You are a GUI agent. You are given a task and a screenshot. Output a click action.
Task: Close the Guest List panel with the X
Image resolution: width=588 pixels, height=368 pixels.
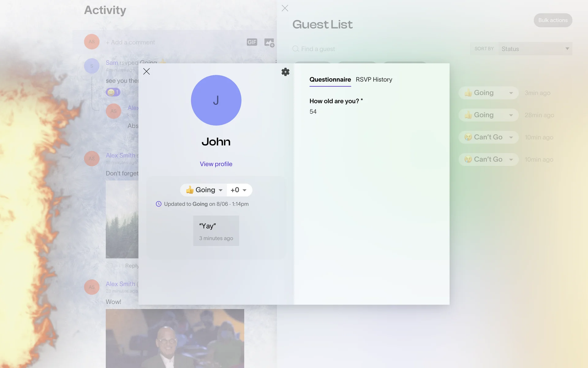click(285, 8)
